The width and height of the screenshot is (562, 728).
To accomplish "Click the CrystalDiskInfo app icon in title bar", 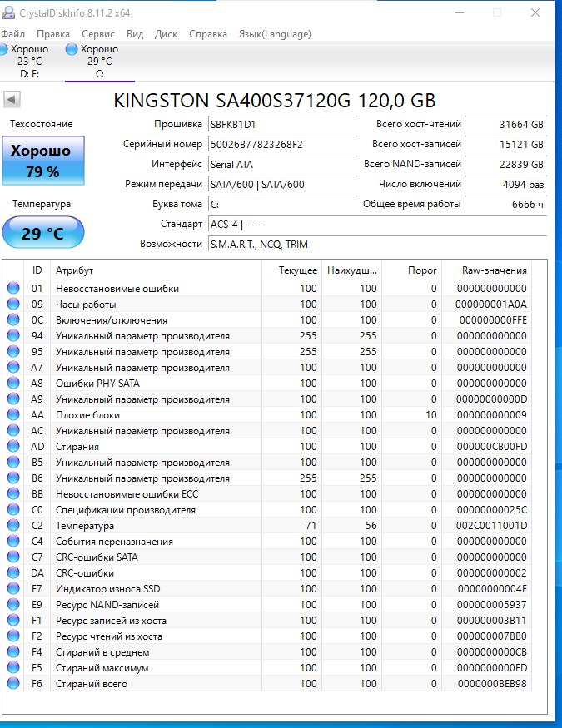I will point(7,12).
